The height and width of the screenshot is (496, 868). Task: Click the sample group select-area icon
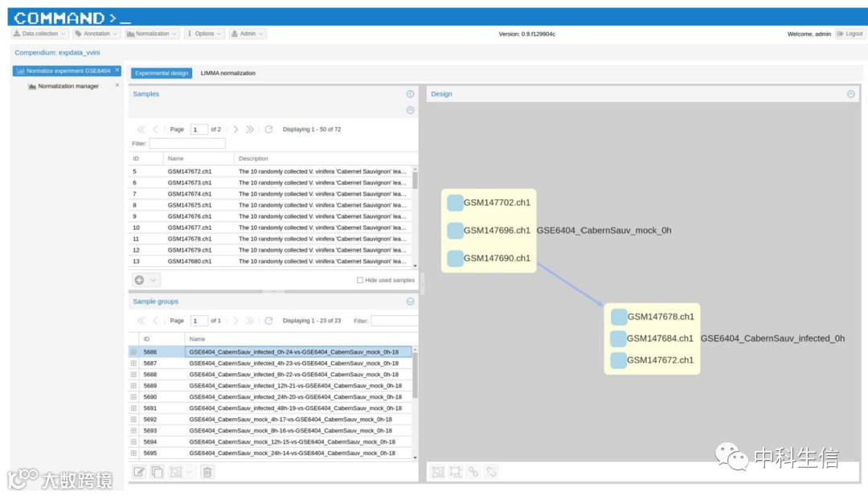[x=175, y=472]
